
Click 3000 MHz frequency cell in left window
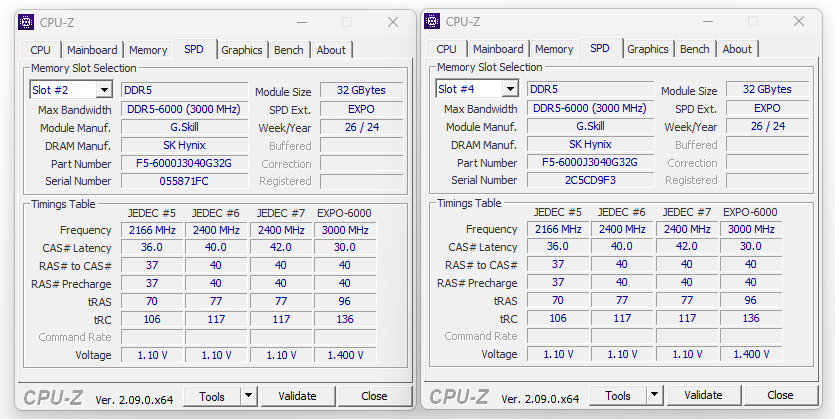[345, 230]
